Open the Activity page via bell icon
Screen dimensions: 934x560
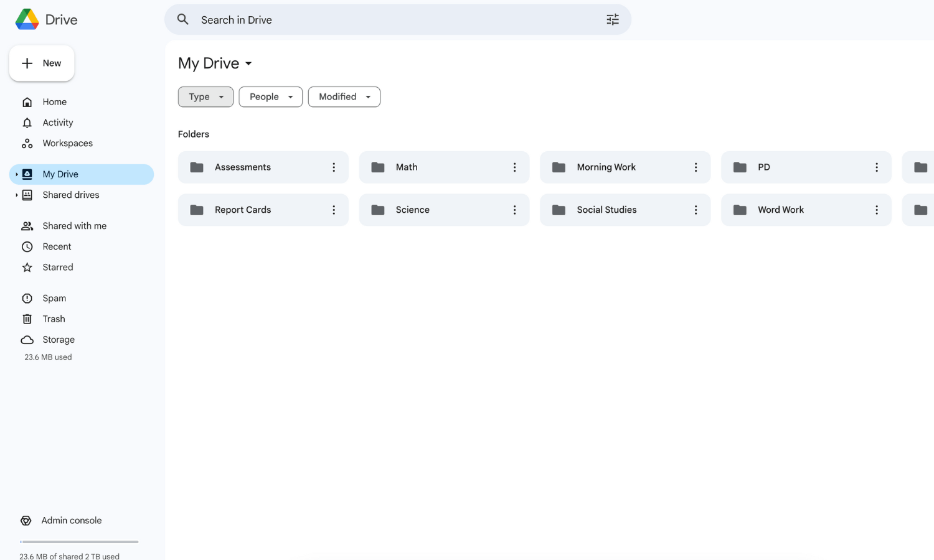click(57, 122)
